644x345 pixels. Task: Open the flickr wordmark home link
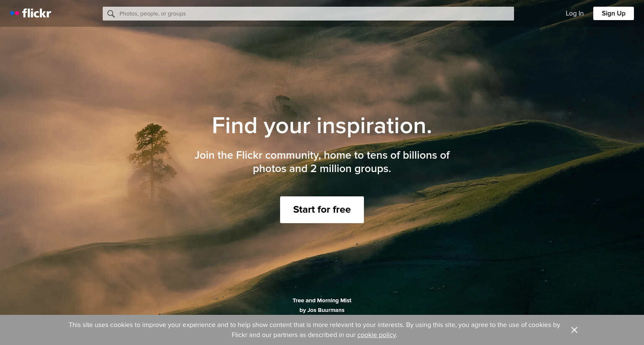(36, 13)
